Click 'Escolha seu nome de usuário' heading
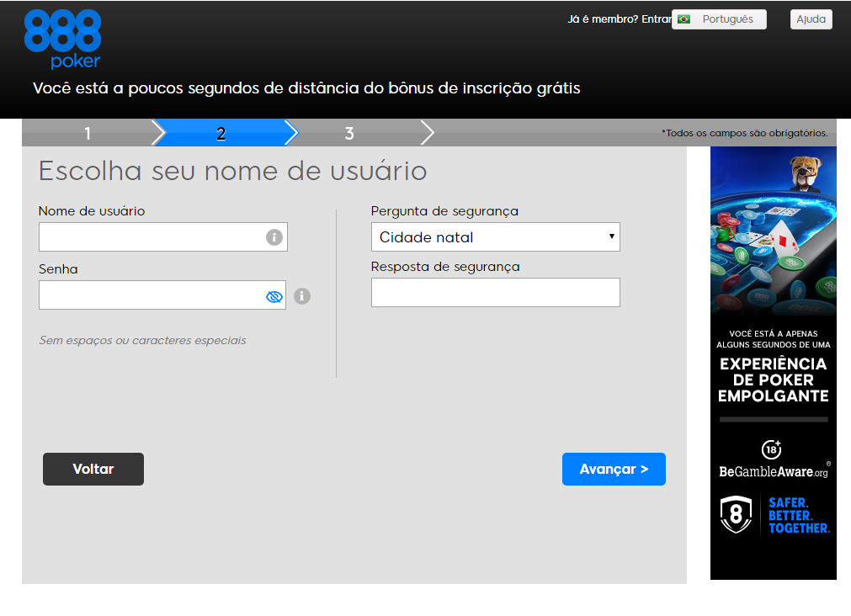 click(x=233, y=171)
